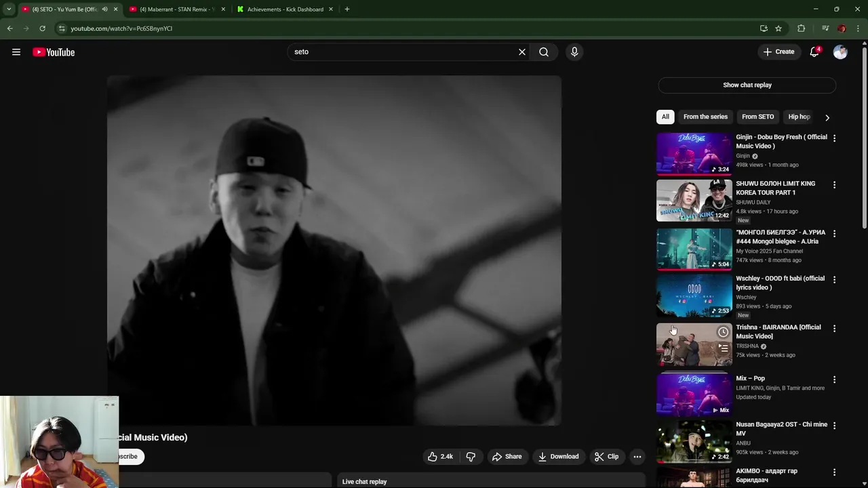This screenshot has width=868, height=488.
Task: Close the SETO - Yu Yum Be tab
Action: [x=115, y=9]
